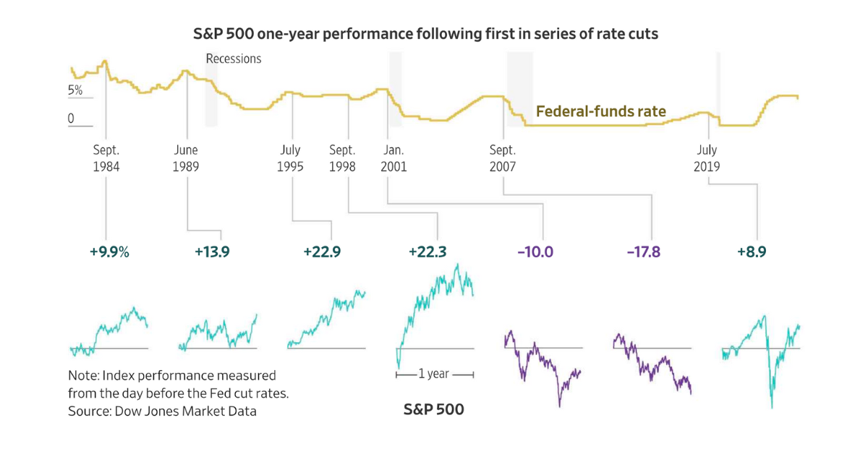The image size is (868, 454).
Task: Click the purple –10.0 value
Action: pos(535,252)
